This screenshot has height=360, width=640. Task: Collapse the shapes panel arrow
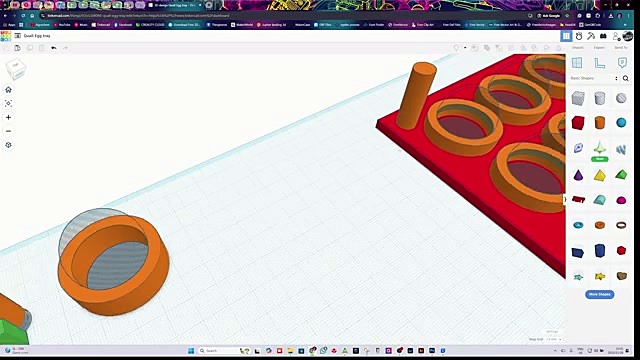(565, 200)
